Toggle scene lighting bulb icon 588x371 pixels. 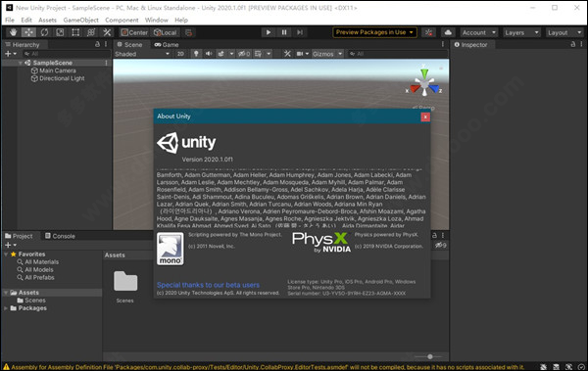[x=196, y=54]
